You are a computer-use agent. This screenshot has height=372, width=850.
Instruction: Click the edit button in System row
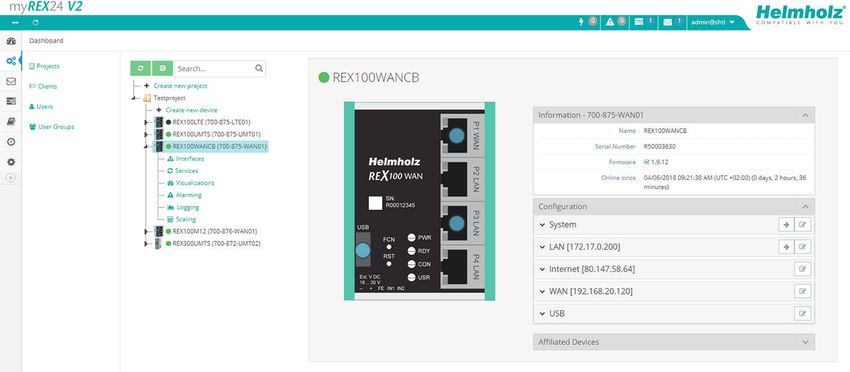point(803,225)
